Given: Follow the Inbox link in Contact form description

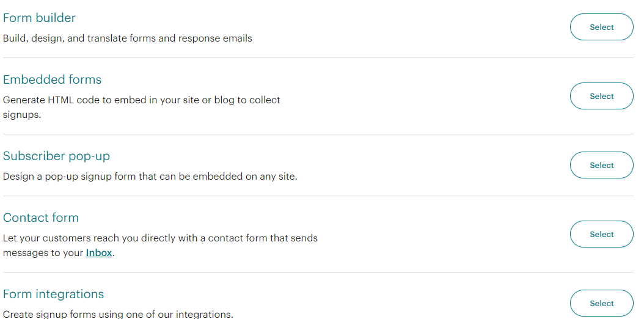Looking at the screenshot, I should point(99,252).
